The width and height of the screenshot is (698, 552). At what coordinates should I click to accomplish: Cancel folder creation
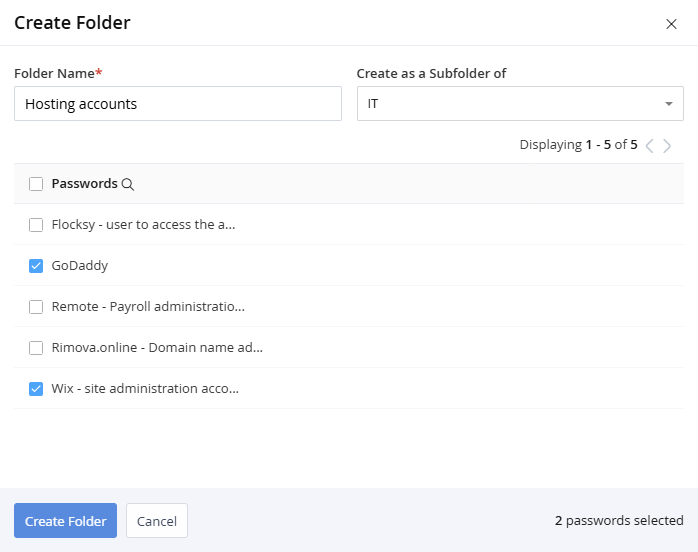click(157, 521)
